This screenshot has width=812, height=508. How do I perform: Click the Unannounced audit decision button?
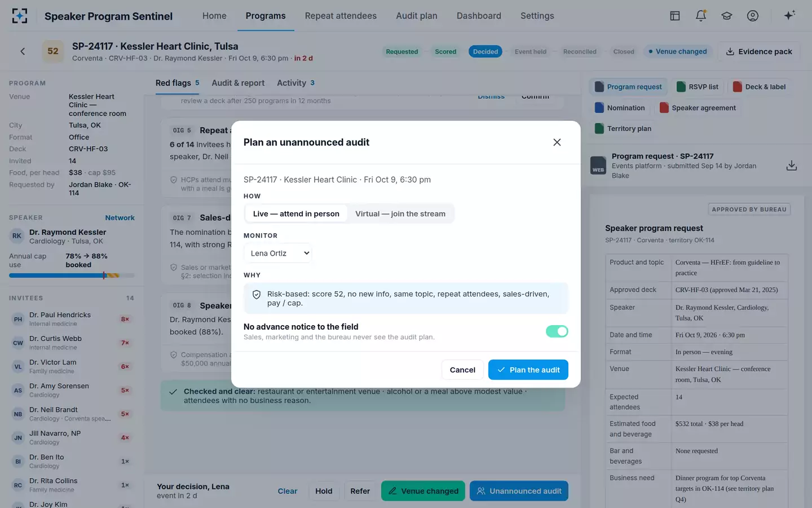click(x=519, y=491)
